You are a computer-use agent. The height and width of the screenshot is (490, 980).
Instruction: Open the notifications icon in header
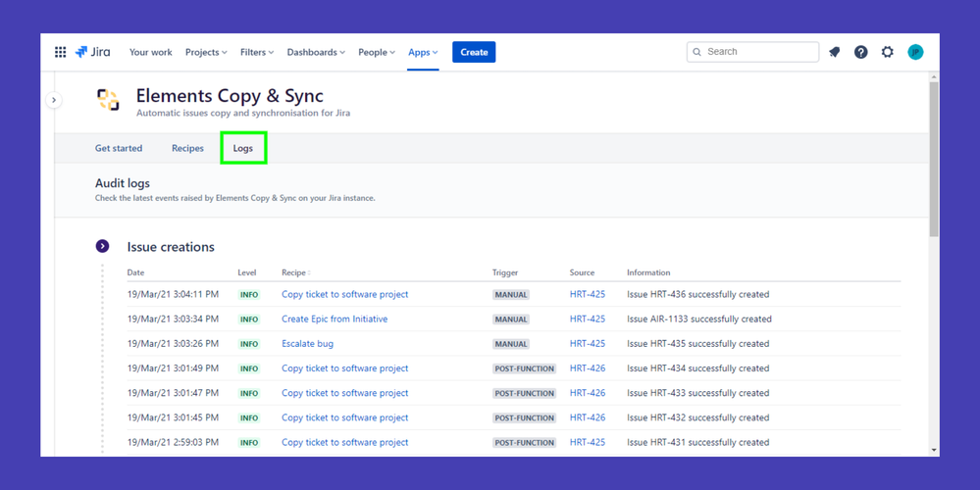pyautogui.click(x=835, y=52)
